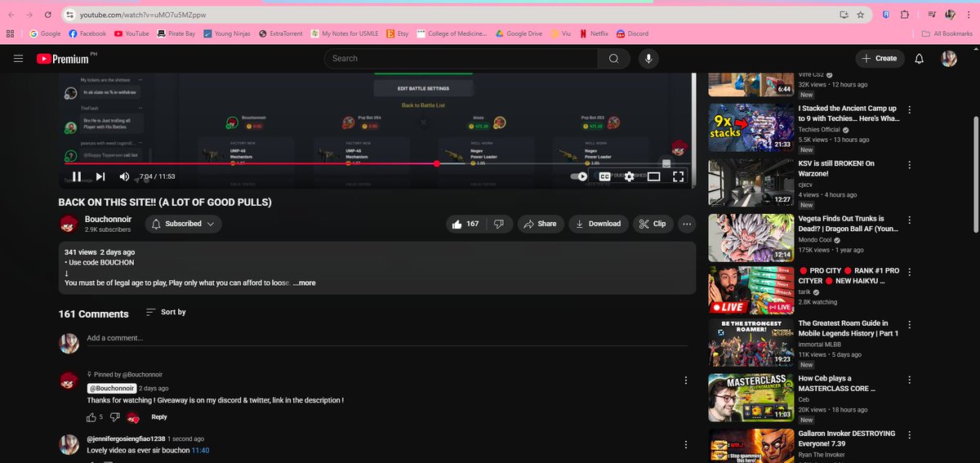Mute the video volume speaker icon

(x=124, y=176)
